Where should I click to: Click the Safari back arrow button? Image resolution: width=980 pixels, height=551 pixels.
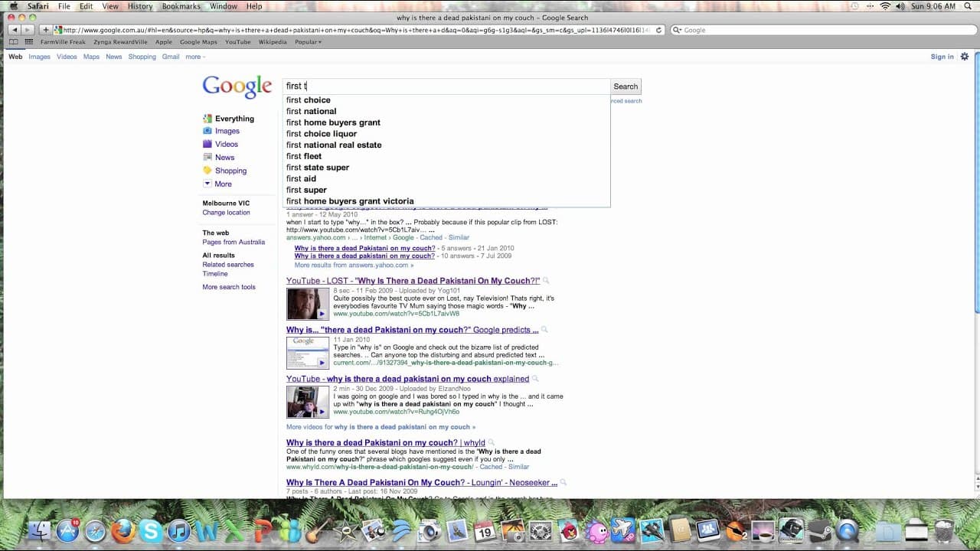click(x=15, y=30)
